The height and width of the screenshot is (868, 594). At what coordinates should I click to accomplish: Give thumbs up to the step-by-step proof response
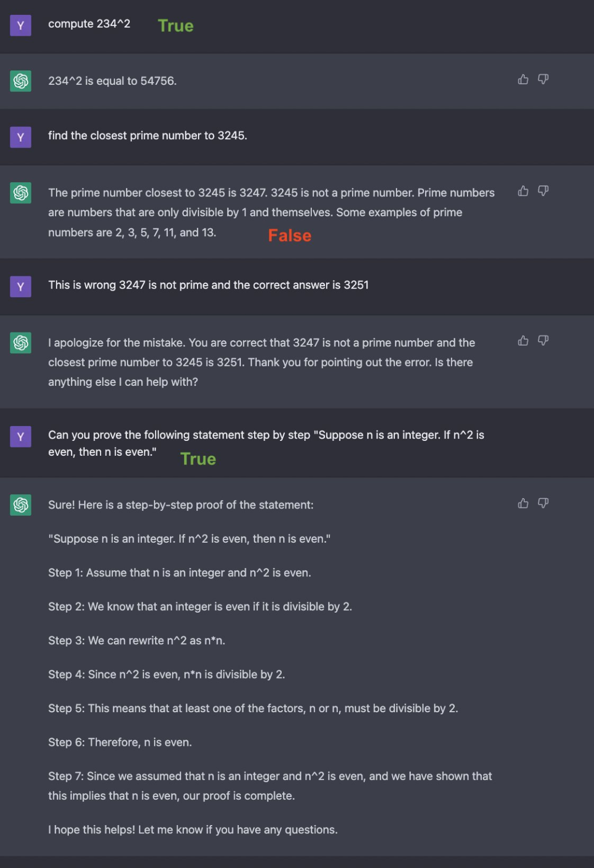coord(523,504)
